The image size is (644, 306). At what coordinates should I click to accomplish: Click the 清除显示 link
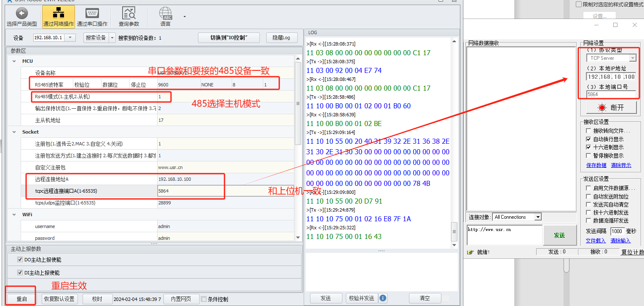tap(621, 165)
